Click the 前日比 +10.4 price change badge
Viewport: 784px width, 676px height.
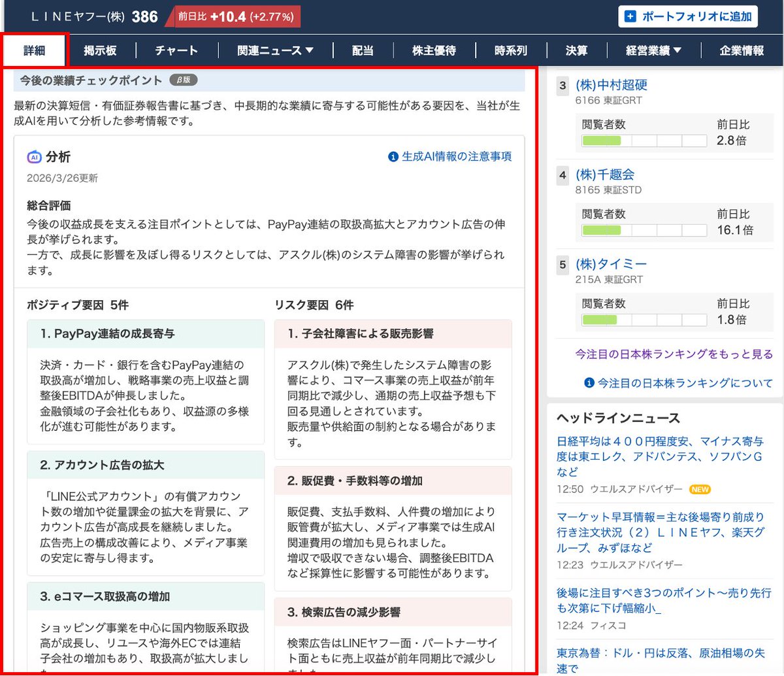click(x=235, y=16)
